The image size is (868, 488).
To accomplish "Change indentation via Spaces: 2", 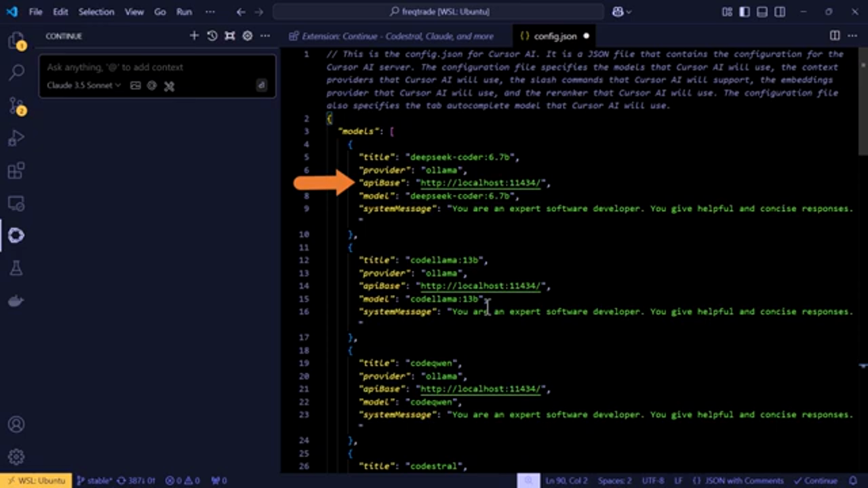I will (614, 481).
